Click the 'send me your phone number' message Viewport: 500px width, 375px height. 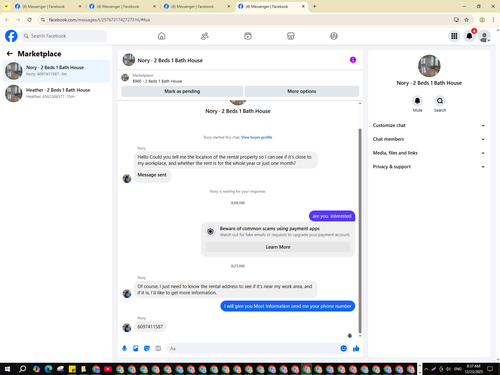point(288,306)
